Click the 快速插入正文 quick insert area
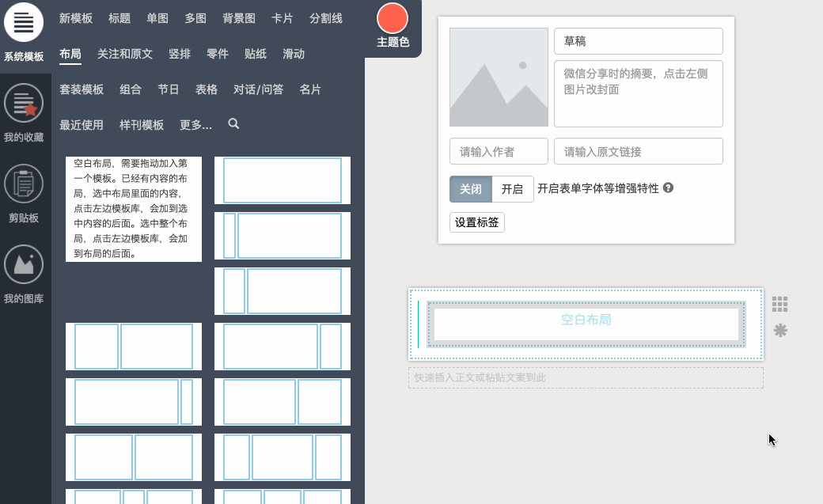The image size is (823, 504). [586, 377]
